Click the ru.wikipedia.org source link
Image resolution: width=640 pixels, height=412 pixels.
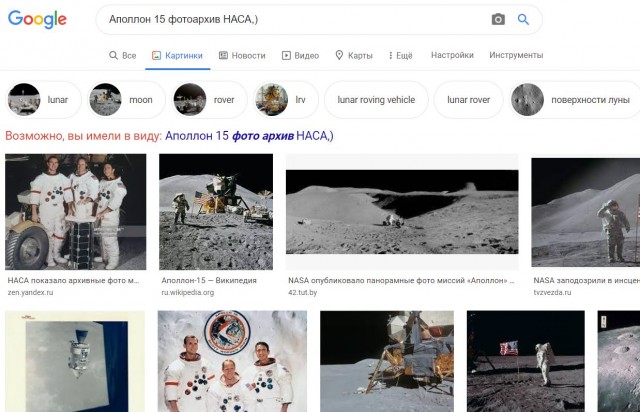(188, 292)
